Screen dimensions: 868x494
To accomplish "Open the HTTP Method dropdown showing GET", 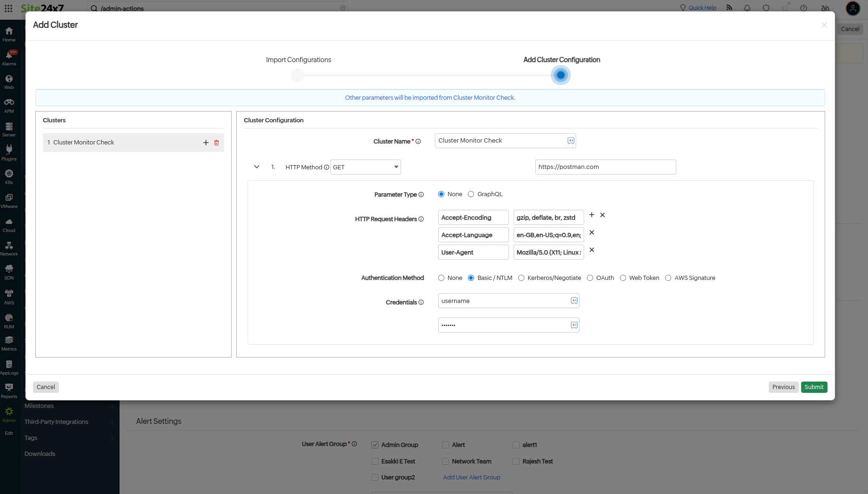I will pyautogui.click(x=365, y=167).
